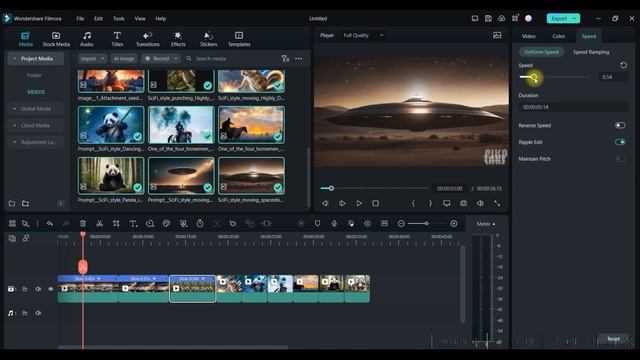Open the File menu
Screen dimensions: 640x360
coord(80,19)
